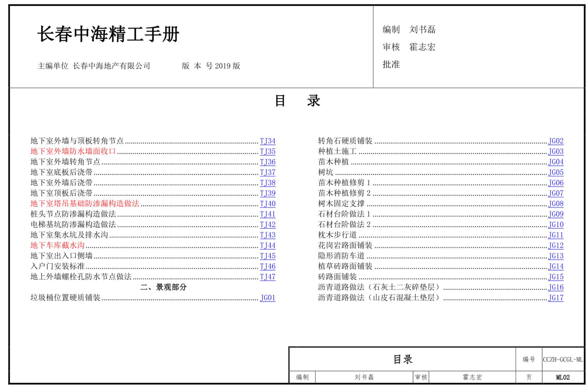The height and width of the screenshot is (387, 588).
Task: Open the TJ44 地下车库截水沟 link
Action: tap(267, 246)
